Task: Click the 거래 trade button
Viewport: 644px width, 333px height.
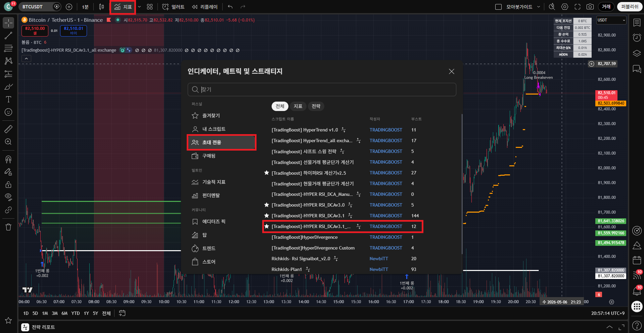Action: (x=606, y=7)
